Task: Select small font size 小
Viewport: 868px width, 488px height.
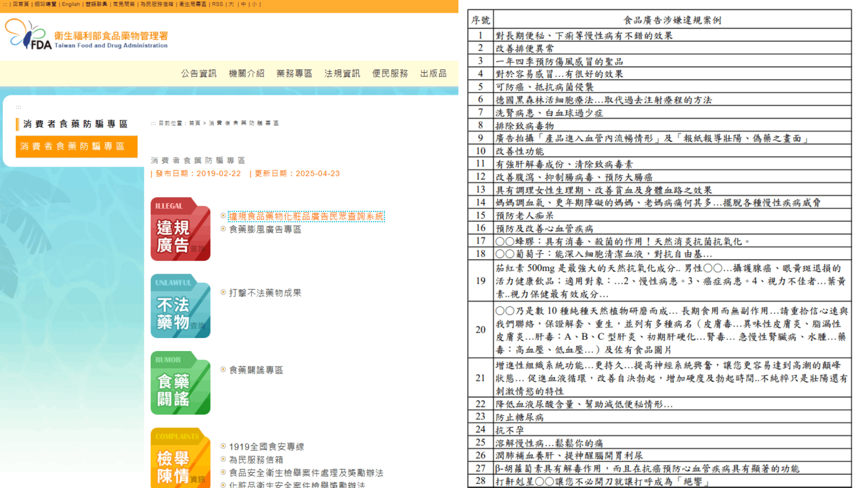Action: click(x=254, y=4)
